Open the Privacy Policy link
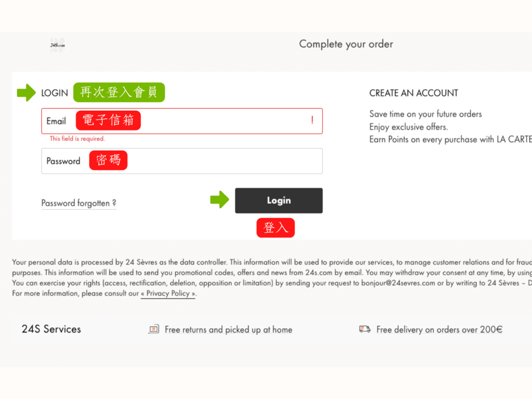Screen dimensions: 532x399 click(x=168, y=294)
